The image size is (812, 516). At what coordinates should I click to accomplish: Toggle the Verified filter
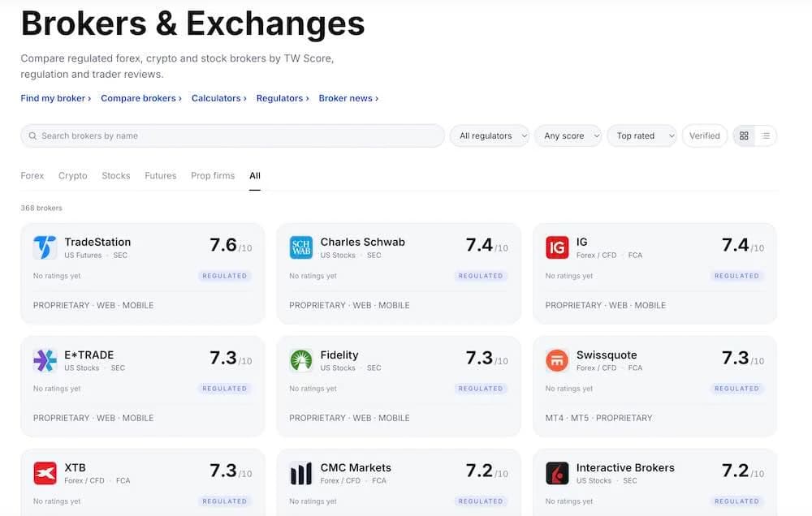(x=704, y=135)
